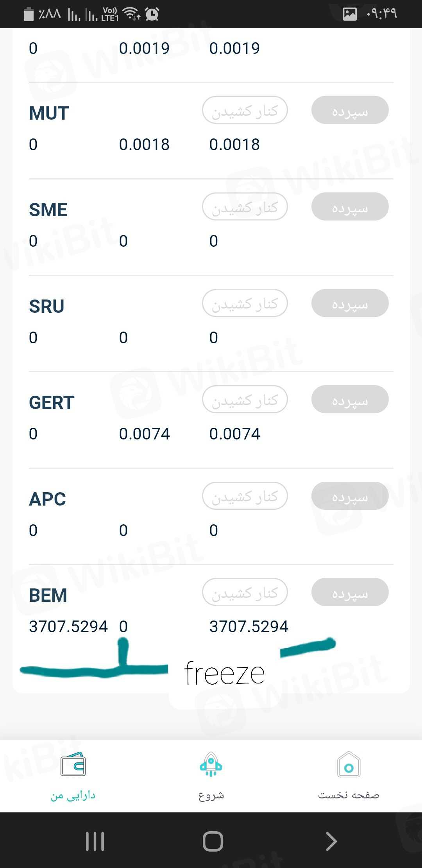
Task: Tap the deposit button for SME
Action: tap(350, 206)
